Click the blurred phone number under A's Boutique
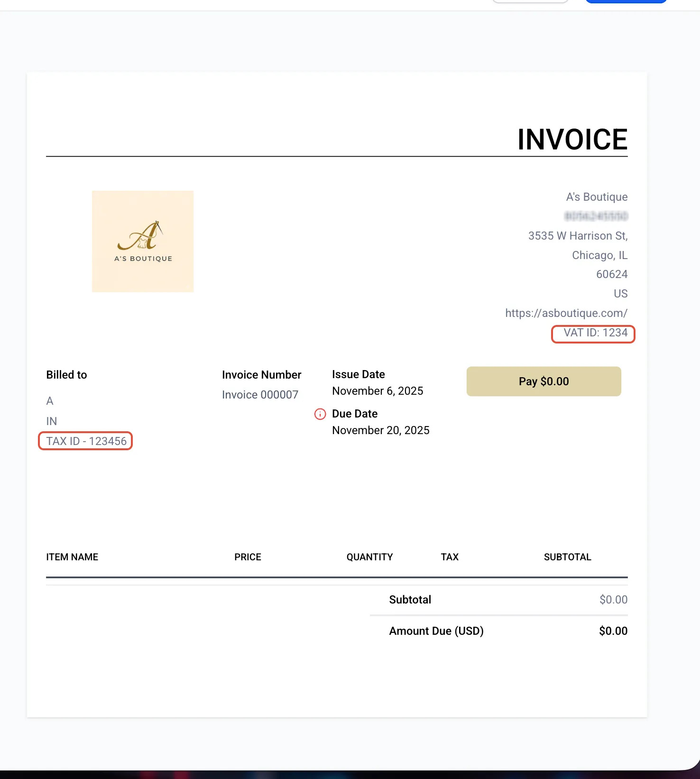700x779 pixels. (596, 216)
